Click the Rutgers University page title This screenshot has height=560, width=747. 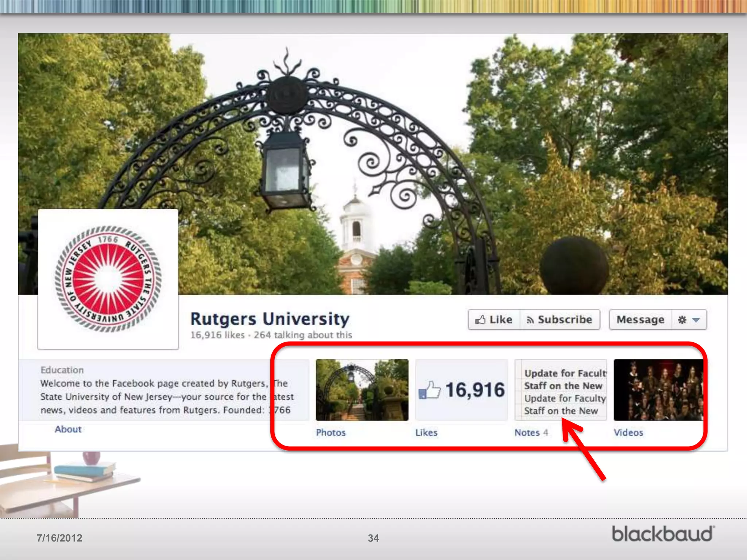coord(270,319)
